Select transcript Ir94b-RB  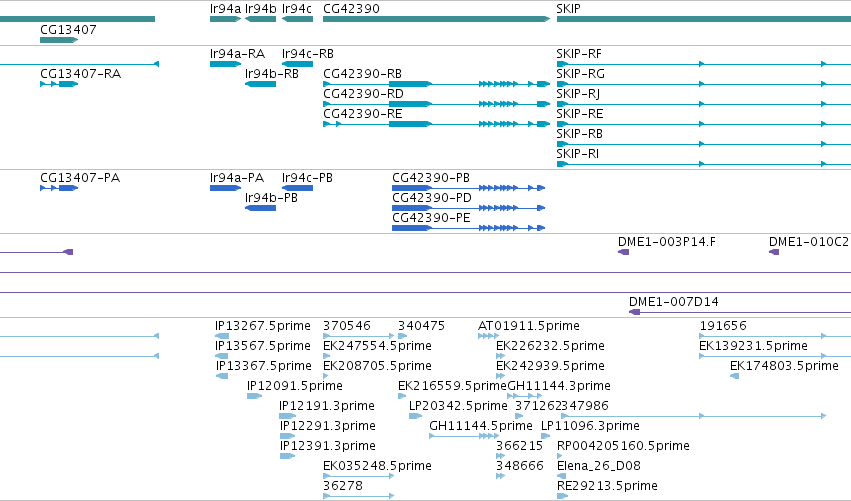(272, 74)
